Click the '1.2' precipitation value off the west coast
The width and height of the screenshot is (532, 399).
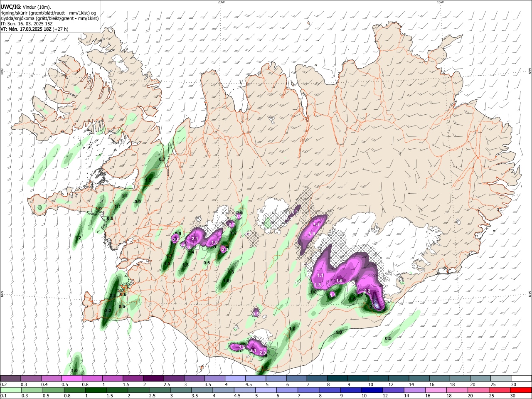(77, 238)
